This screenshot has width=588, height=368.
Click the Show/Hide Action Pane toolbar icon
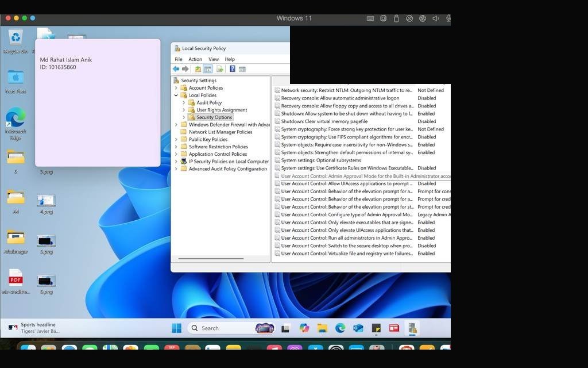pos(242,69)
